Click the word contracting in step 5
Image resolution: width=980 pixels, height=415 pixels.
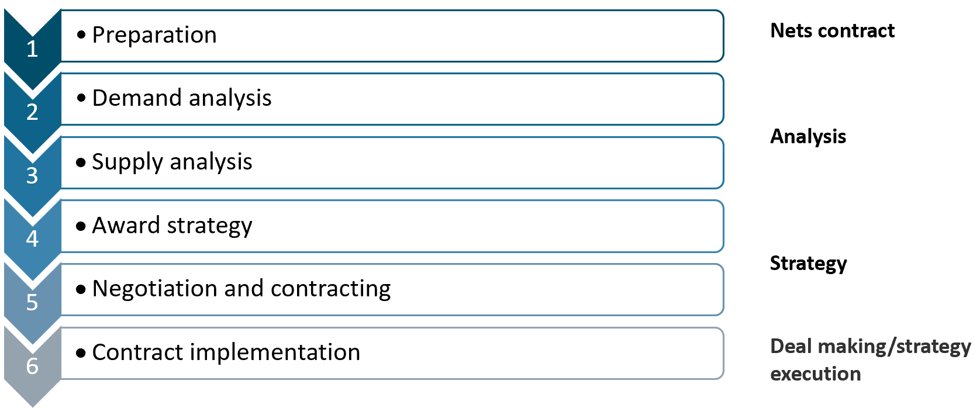pyautogui.click(x=330, y=289)
